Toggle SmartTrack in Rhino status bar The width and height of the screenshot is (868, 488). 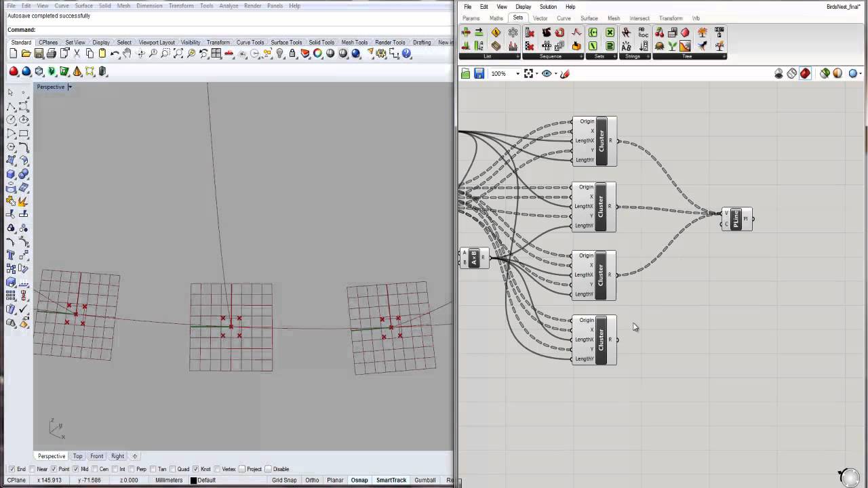coord(391,480)
